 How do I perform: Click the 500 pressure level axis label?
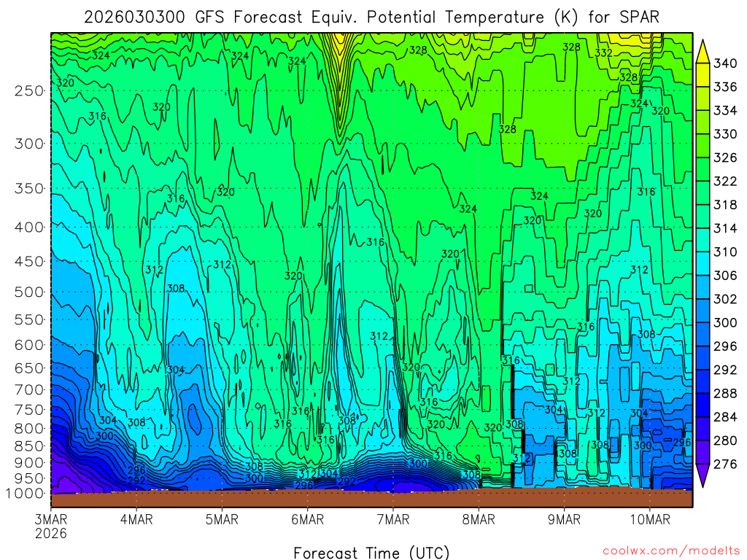[x=29, y=292]
